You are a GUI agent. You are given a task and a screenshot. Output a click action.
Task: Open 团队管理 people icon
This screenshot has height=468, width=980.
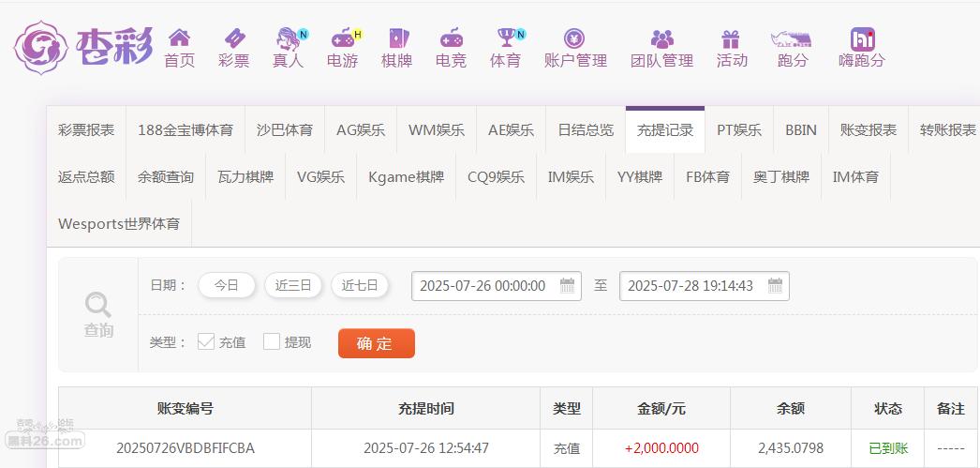[661, 38]
